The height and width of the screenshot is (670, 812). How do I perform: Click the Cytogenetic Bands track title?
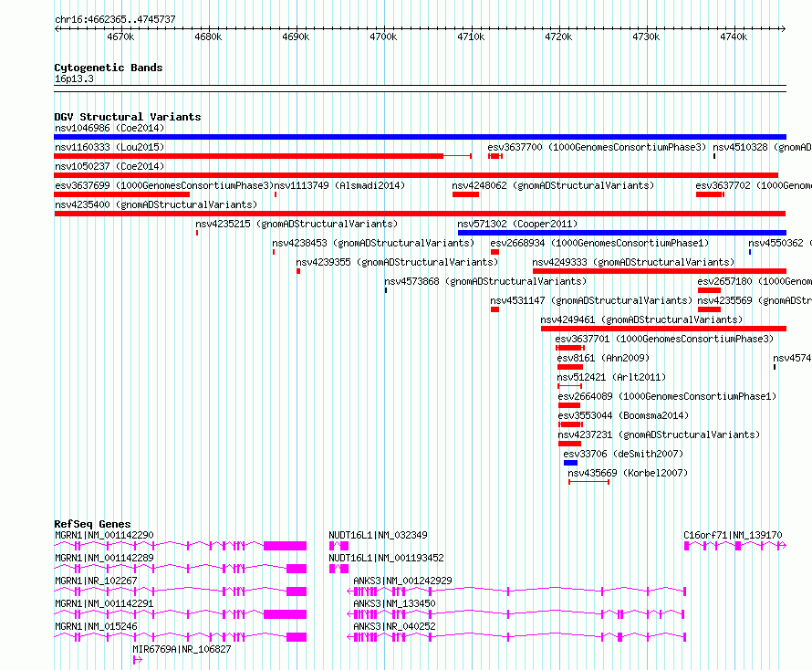109,68
